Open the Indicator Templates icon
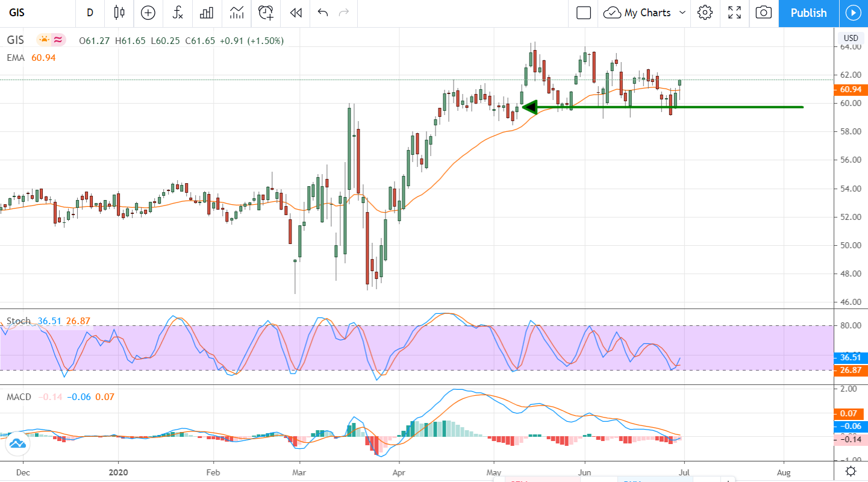The image size is (868, 482). click(x=237, y=13)
